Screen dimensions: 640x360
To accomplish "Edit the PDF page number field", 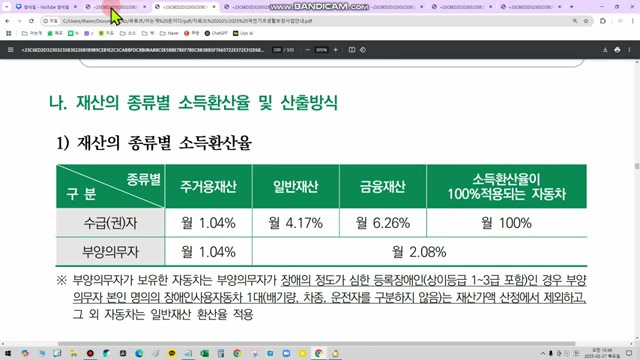I will [x=277, y=50].
